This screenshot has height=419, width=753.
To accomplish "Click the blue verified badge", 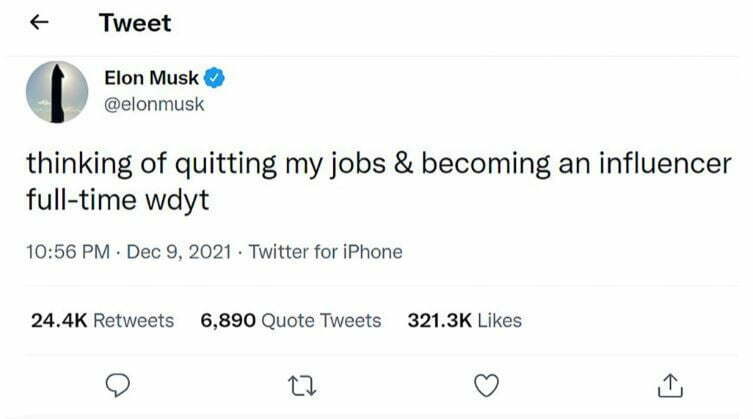I will [215, 79].
